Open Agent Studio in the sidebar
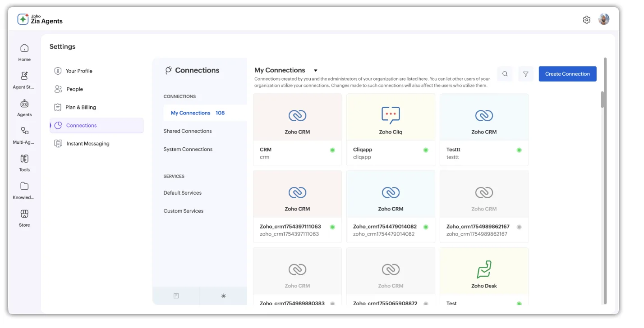644x328 pixels. coord(24,80)
